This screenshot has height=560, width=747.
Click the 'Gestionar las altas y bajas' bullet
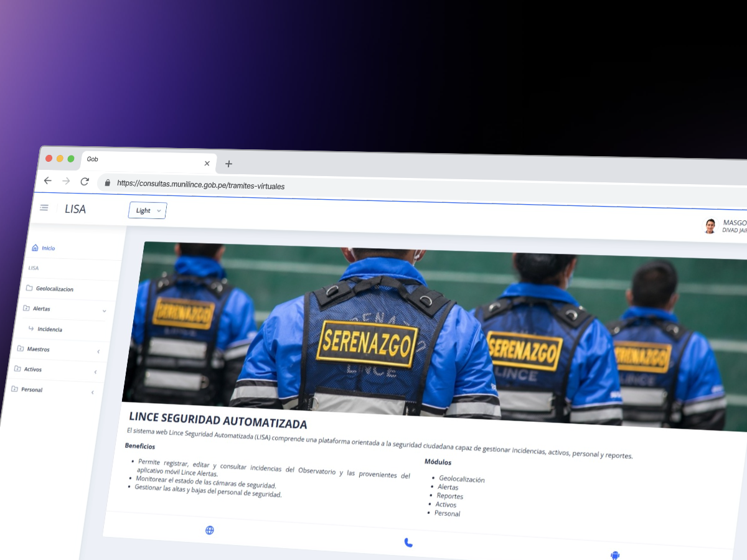pyautogui.click(x=208, y=491)
